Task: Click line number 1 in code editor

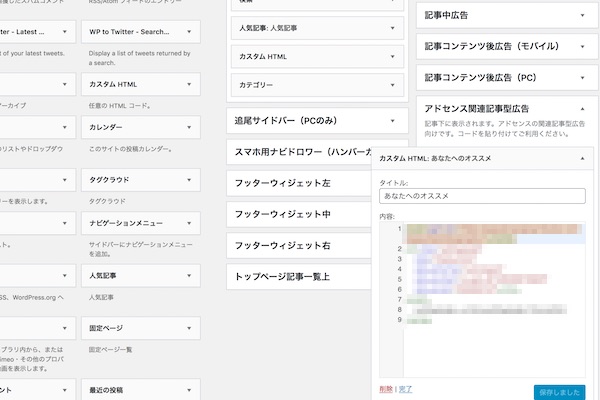Action: pos(399,229)
